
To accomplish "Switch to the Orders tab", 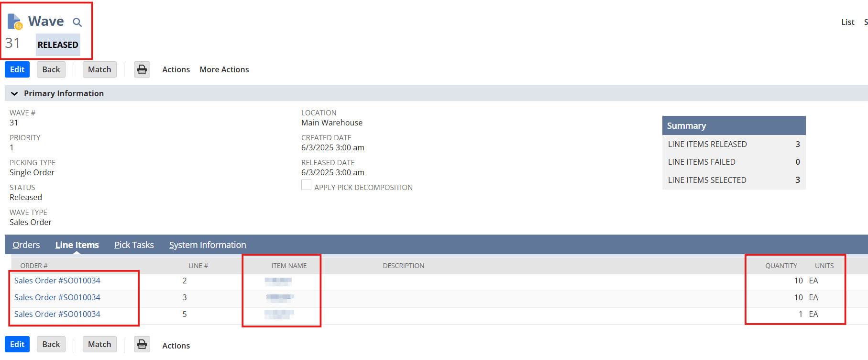I will tap(26, 245).
